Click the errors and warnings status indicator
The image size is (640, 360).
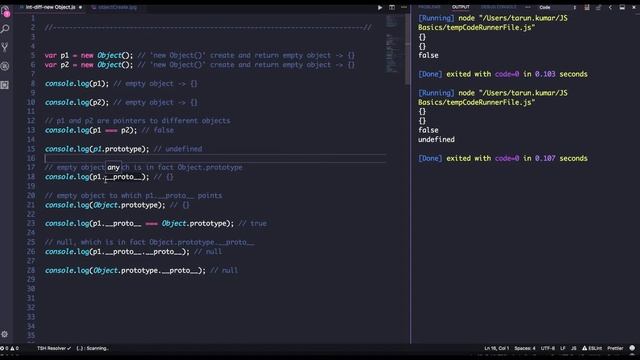pyautogui.click(x=9, y=348)
